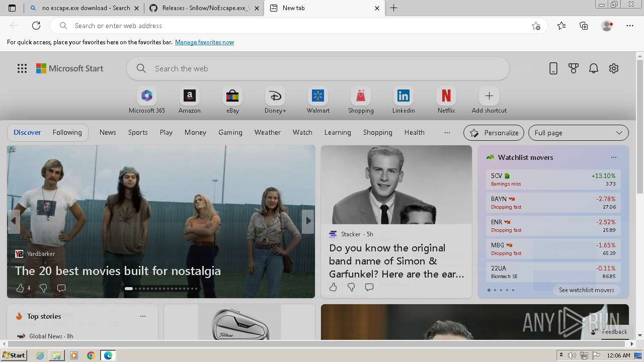
Task: Open eBay shortcut
Action: click(232, 100)
